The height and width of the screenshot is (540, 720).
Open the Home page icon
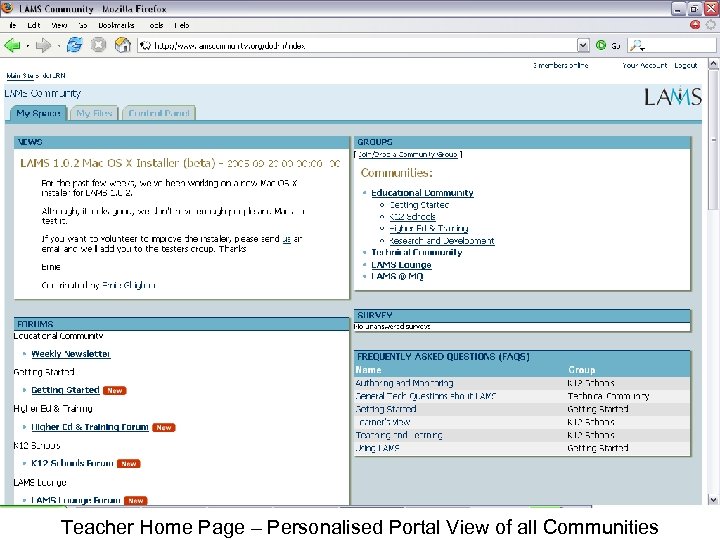point(122,45)
